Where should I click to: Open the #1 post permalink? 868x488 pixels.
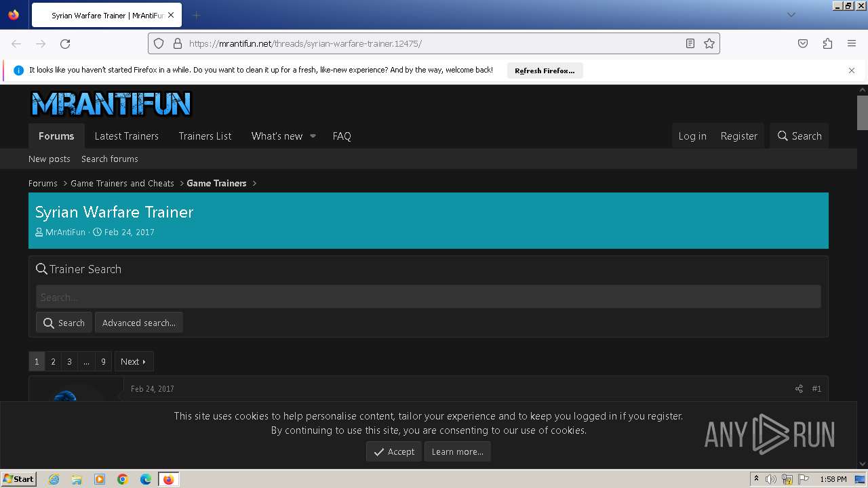(x=816, y=388)
